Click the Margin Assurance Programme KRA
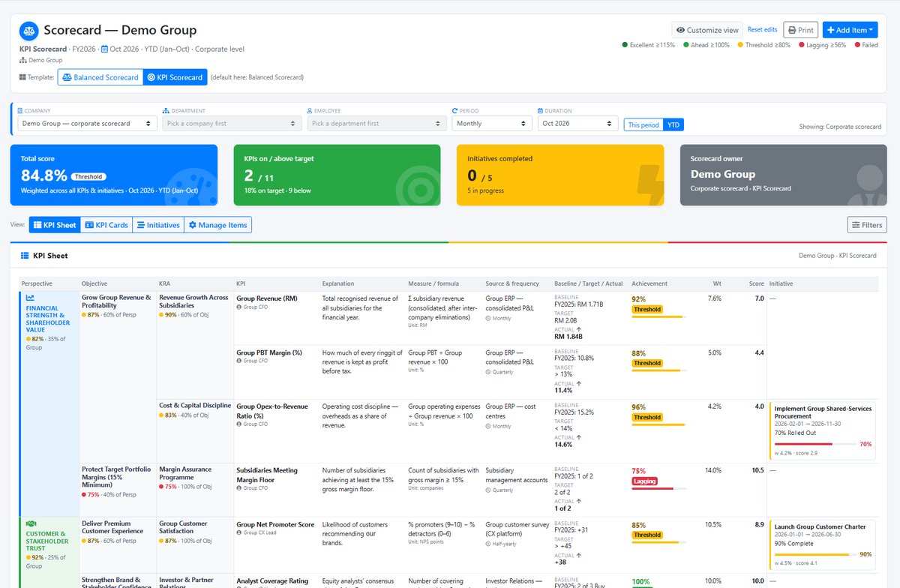The width and height of the screenshot is (900, 588). point(185,472)
